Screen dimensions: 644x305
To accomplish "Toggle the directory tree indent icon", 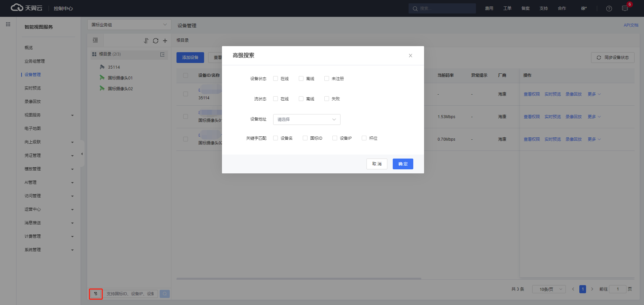I will coord(95,40).
